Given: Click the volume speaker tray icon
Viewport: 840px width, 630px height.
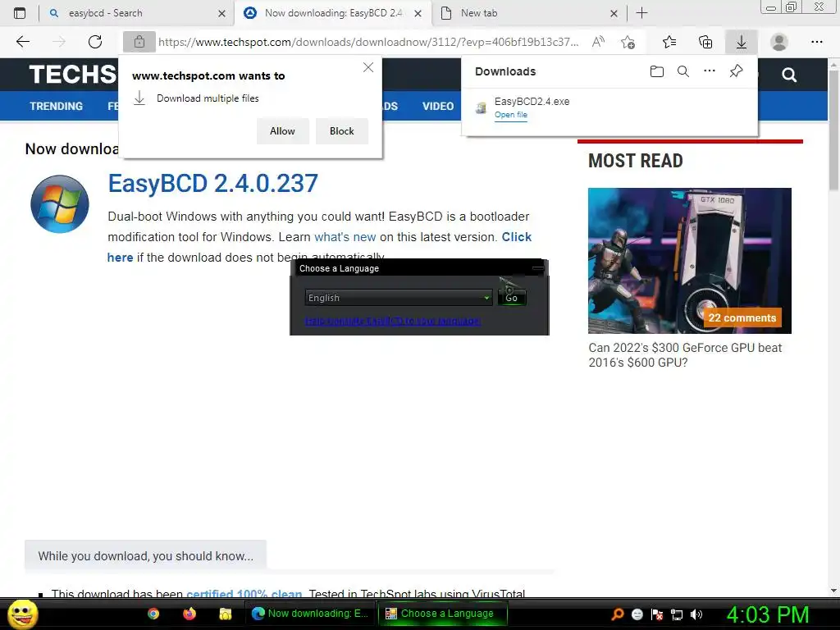Looking at the screenshot, I should (x=696, y=614).
